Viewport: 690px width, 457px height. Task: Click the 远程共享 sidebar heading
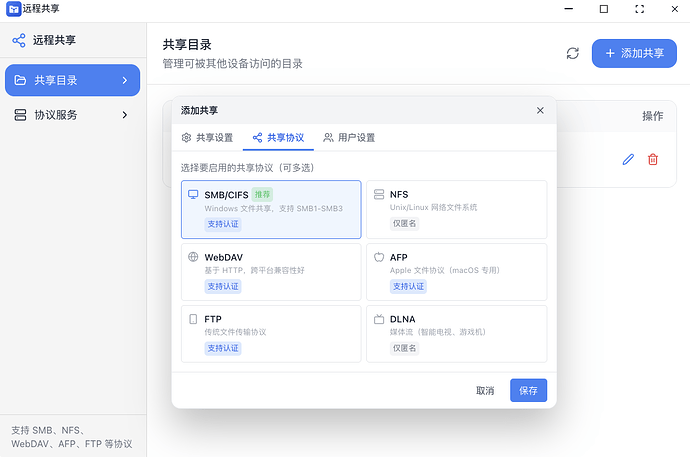tap(54, 40)
